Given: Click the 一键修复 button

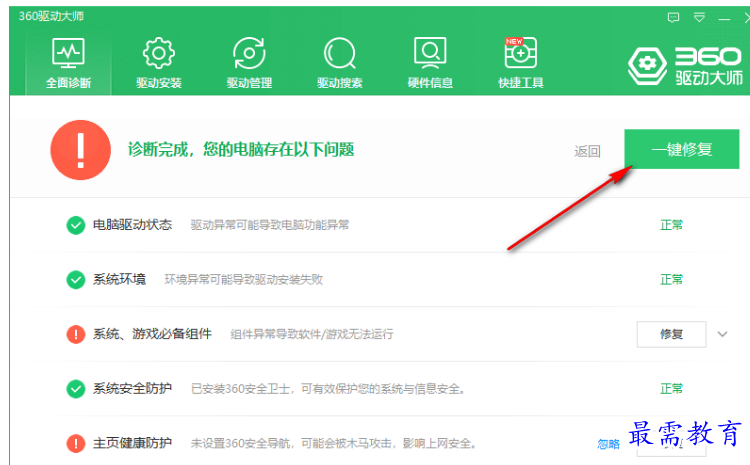Looking at the screenshot, I should click(682, 149).
